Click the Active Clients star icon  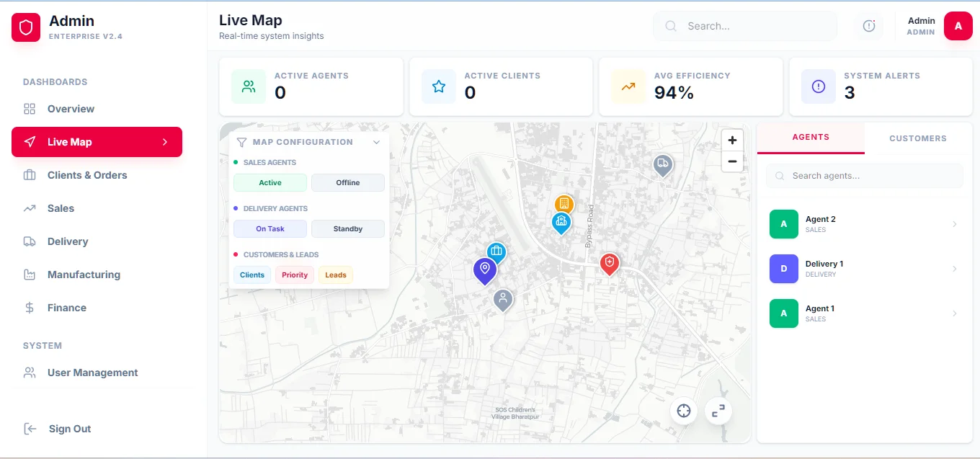(x=439, y=86)
